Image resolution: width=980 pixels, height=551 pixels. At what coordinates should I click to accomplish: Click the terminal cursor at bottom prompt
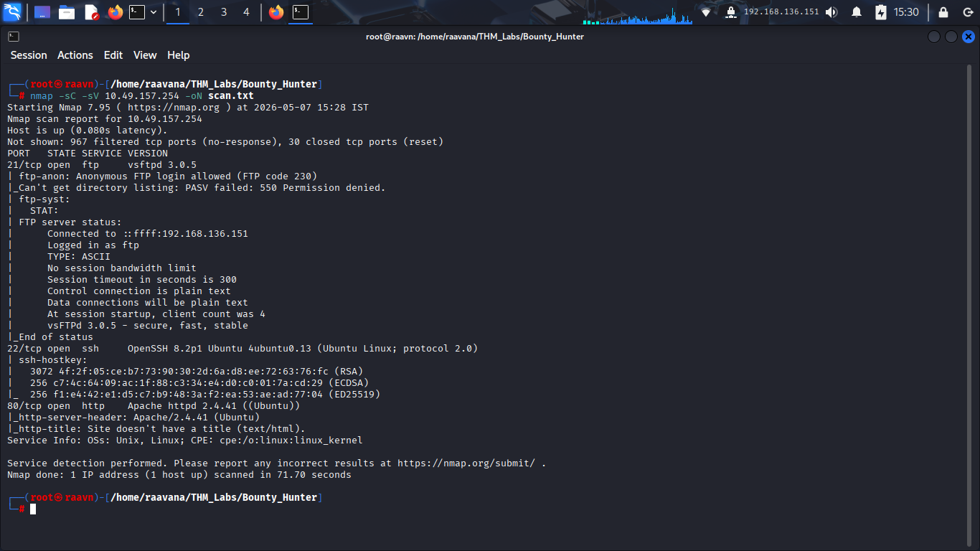click(x=33, y=509)
